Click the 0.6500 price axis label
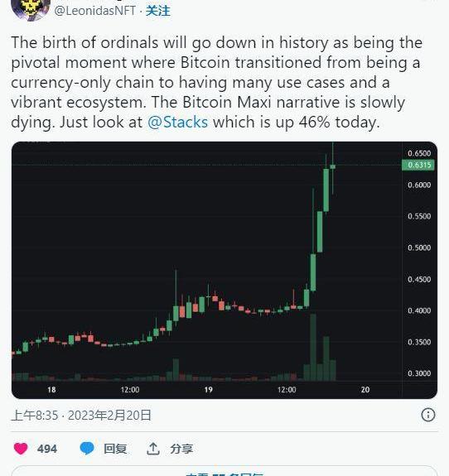This screenshot has height=476, width=449. pyautogui.click(x=419, y=153)
